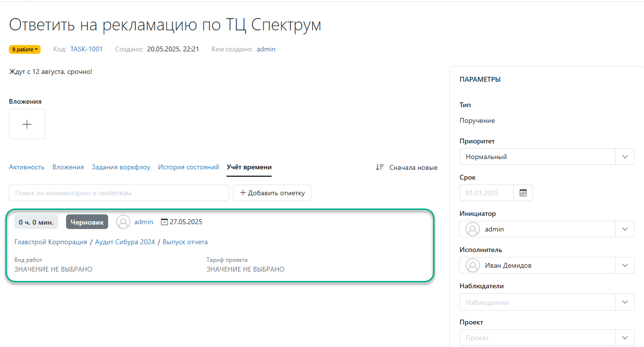Image resolution: width=644 pixels, height=347 pixels.
Task: Click Инициатор admin avatar icon
Action: (x=473, y=229)
